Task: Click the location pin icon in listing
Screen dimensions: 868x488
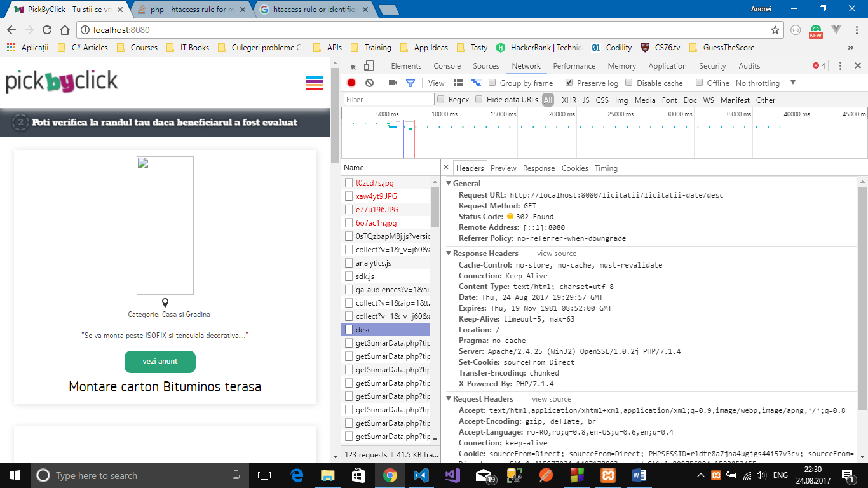Action: [165, 303]
